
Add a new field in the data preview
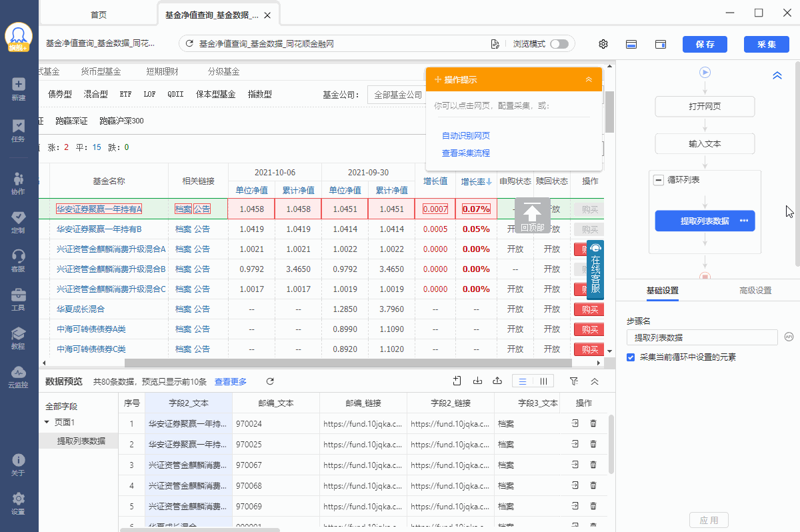tap(457, 381)
